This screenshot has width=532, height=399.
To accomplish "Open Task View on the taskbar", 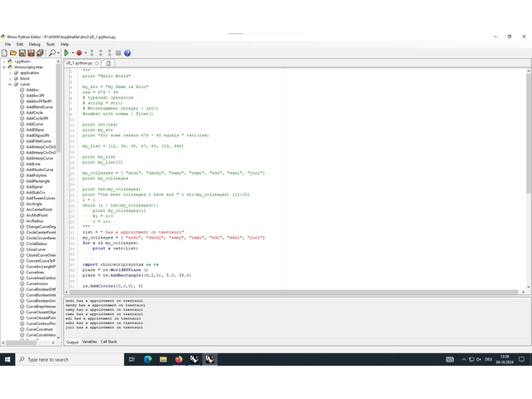I will [x=131, y=360].
